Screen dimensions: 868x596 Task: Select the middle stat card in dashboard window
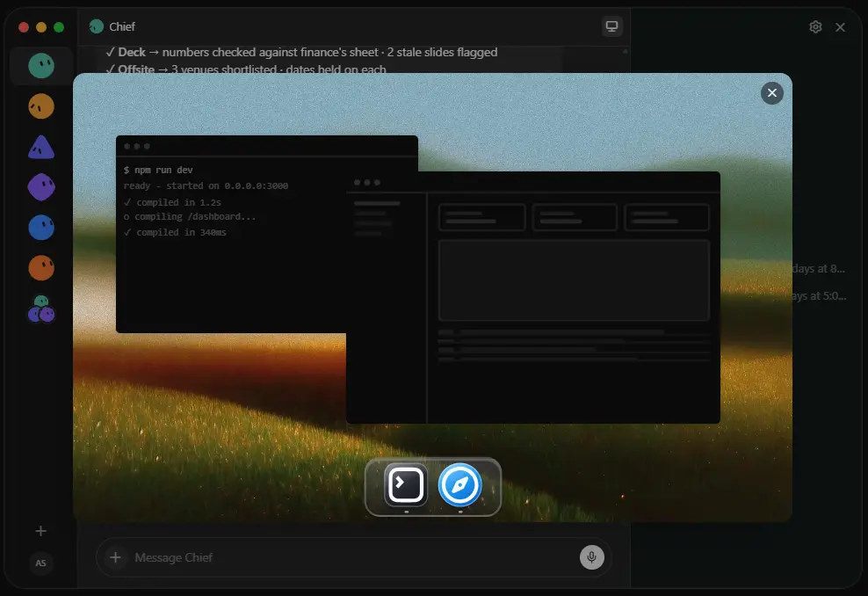click(x=575, y=217)
